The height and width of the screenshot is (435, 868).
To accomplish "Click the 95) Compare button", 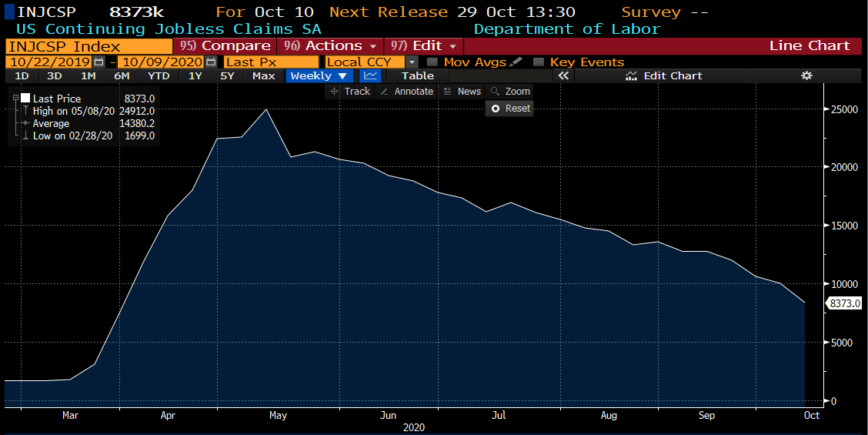I will pos(225,46).
